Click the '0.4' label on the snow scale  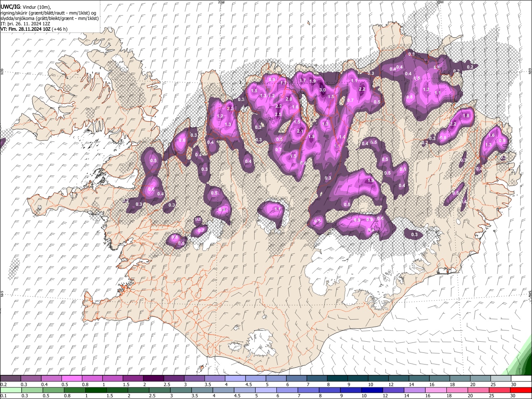point(44,384)
